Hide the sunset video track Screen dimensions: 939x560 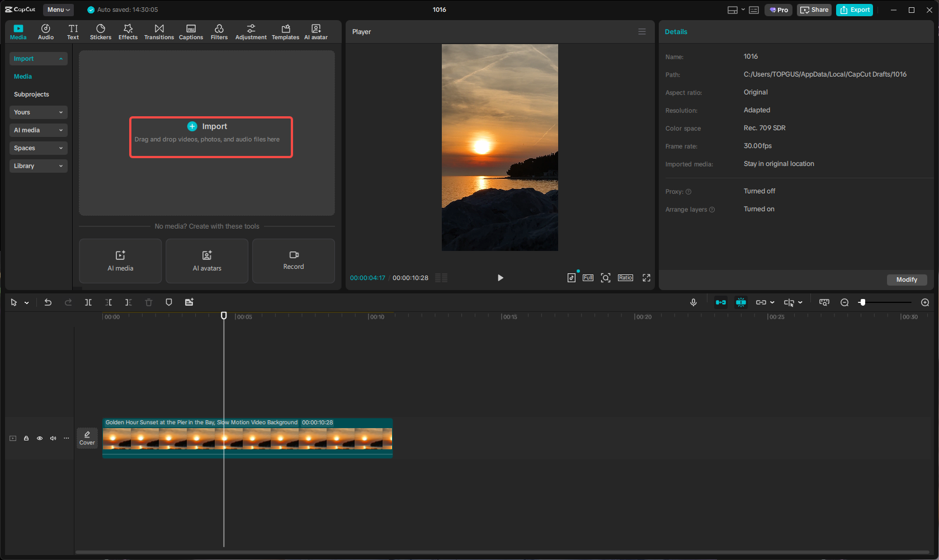[x=39, y=438]
